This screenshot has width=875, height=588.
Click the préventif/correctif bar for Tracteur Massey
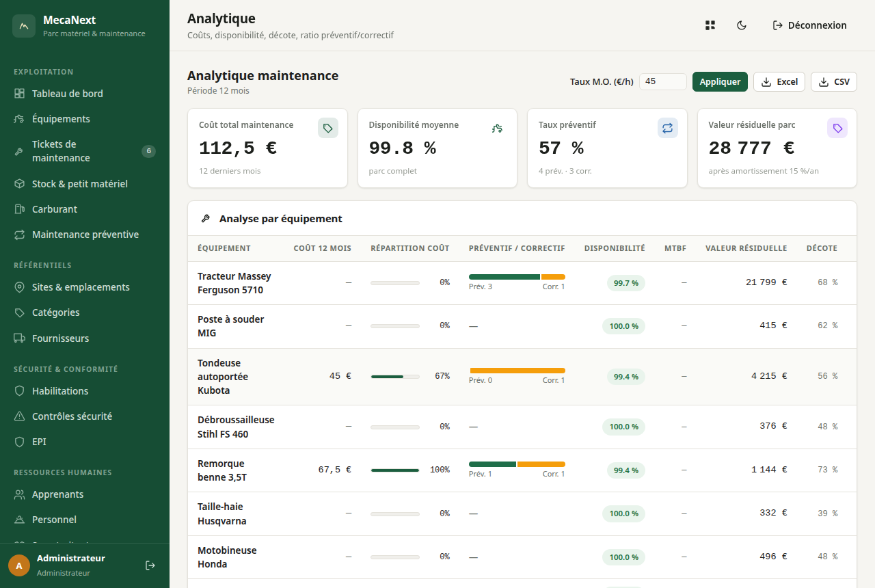pyautogui.click(x=517, y=277)
